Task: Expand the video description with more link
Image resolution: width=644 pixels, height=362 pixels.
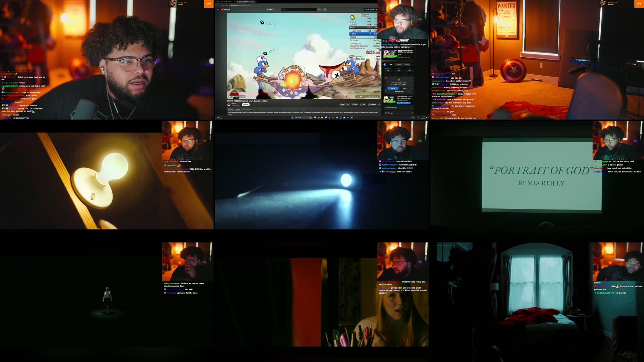Action: click(229, 114)
